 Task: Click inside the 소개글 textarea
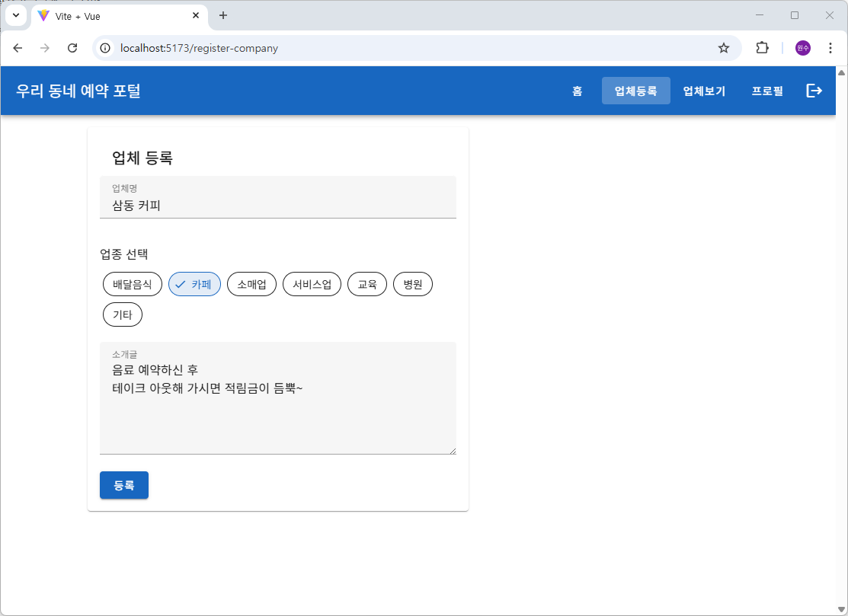(x=278, y=398)
